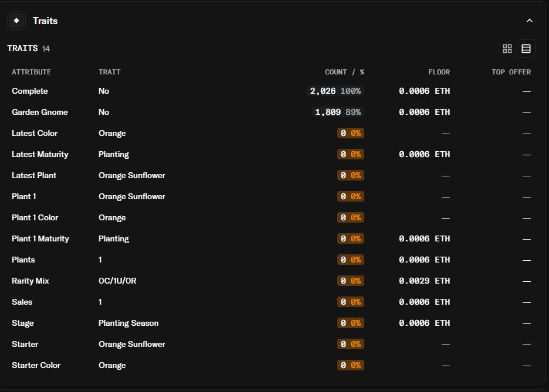Image resolution: width=549 pixels, height=392 pixels.
Task: Click the 1,809 89% count badge
Action: 338,112
